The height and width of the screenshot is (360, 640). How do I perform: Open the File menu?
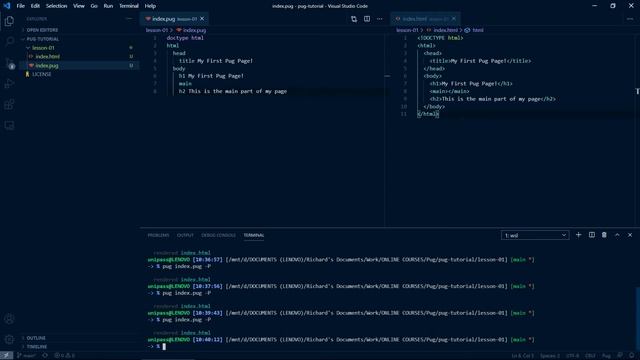pyautogui.click(x=20, y=6)
